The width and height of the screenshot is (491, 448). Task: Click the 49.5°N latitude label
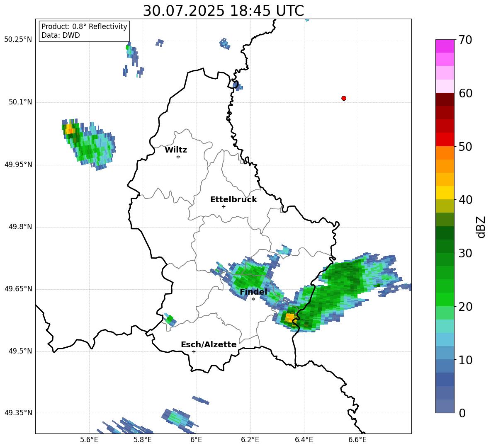[20, 351]
